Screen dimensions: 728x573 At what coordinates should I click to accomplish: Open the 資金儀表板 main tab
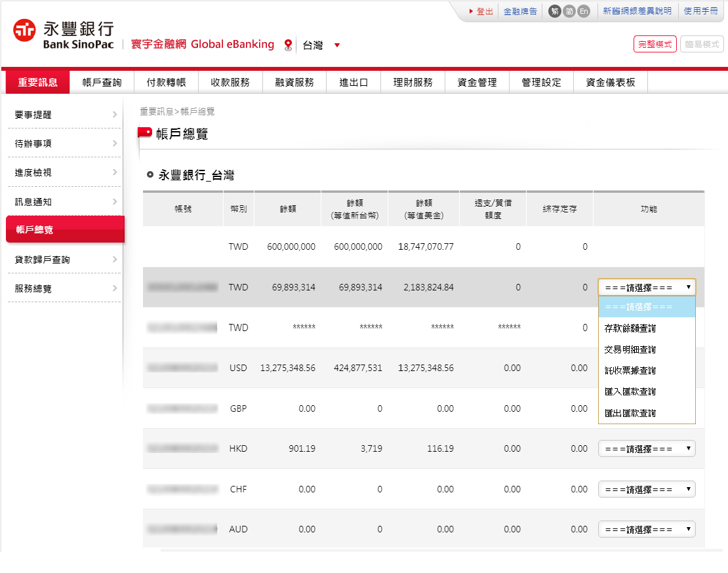point(611,83)
